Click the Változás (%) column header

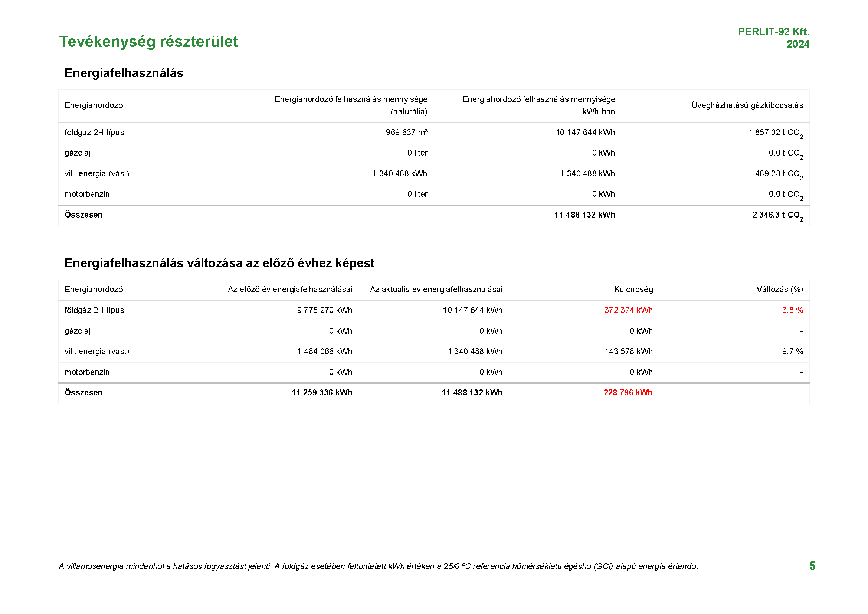(780, 290)
